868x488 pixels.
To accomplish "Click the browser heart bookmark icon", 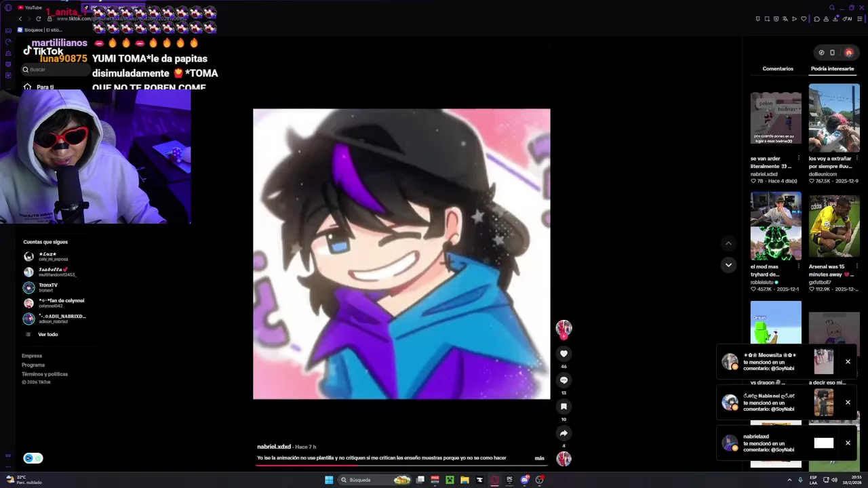I will click(x=804, y=19).
